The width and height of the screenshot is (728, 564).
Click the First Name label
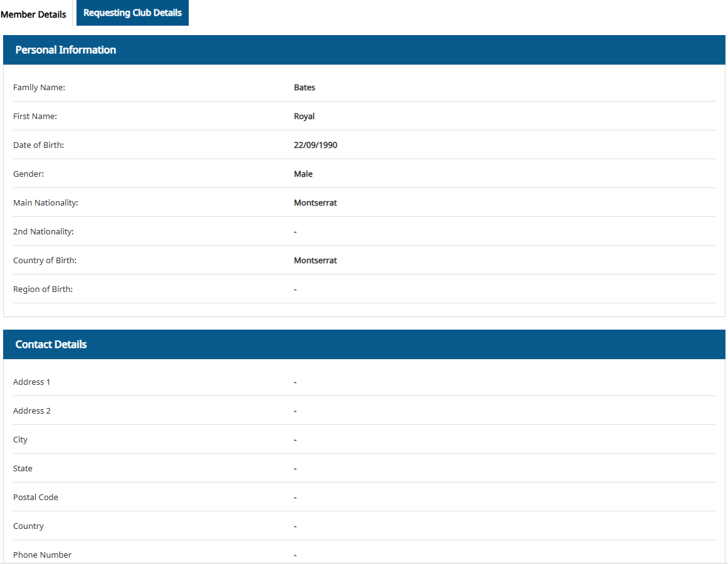[x=35, y=117]
